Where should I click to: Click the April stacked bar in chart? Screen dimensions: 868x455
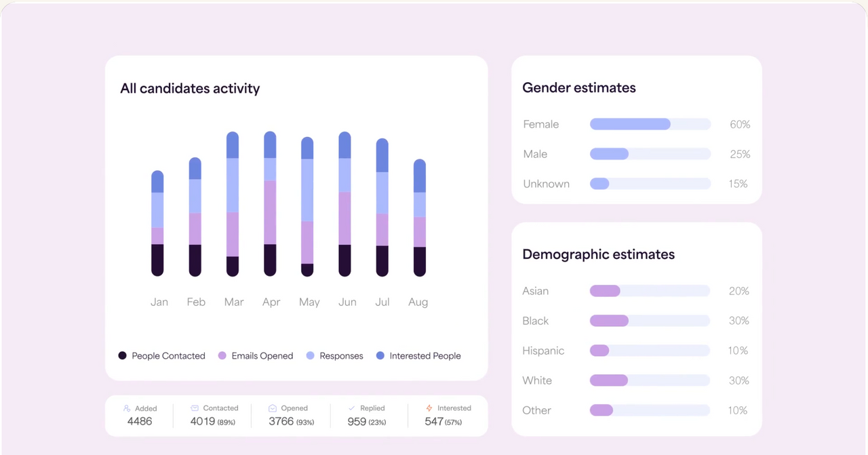coord(270,203)
